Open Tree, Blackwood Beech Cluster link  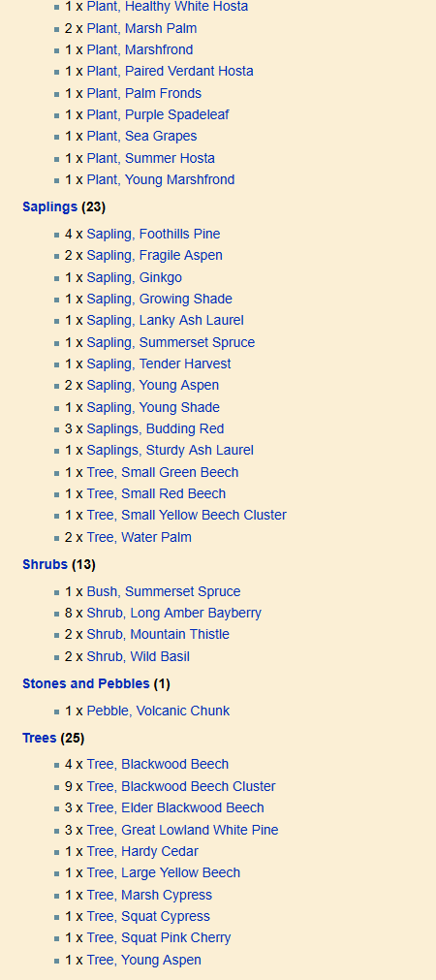tap(181, 787)
